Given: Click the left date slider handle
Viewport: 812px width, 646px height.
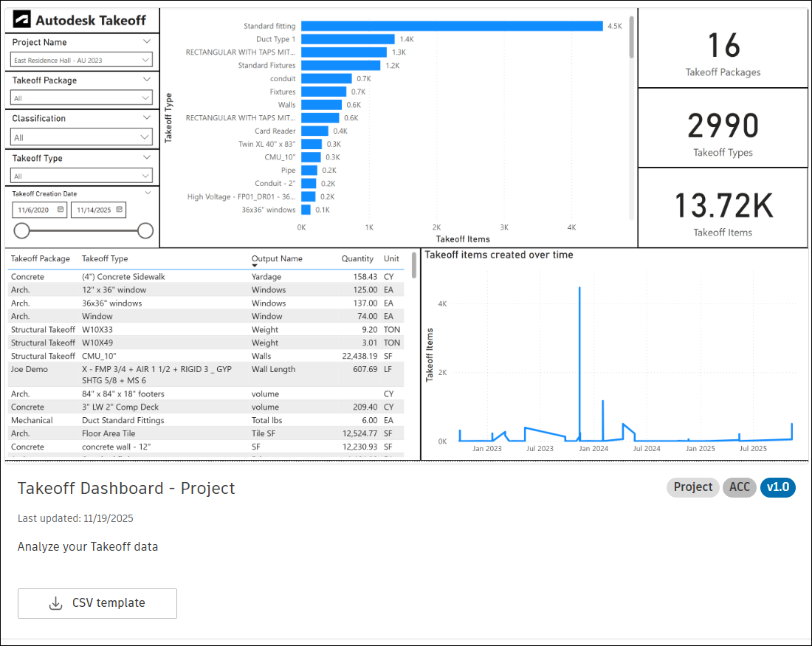Looking at the screenshot, I should point(21,230).
